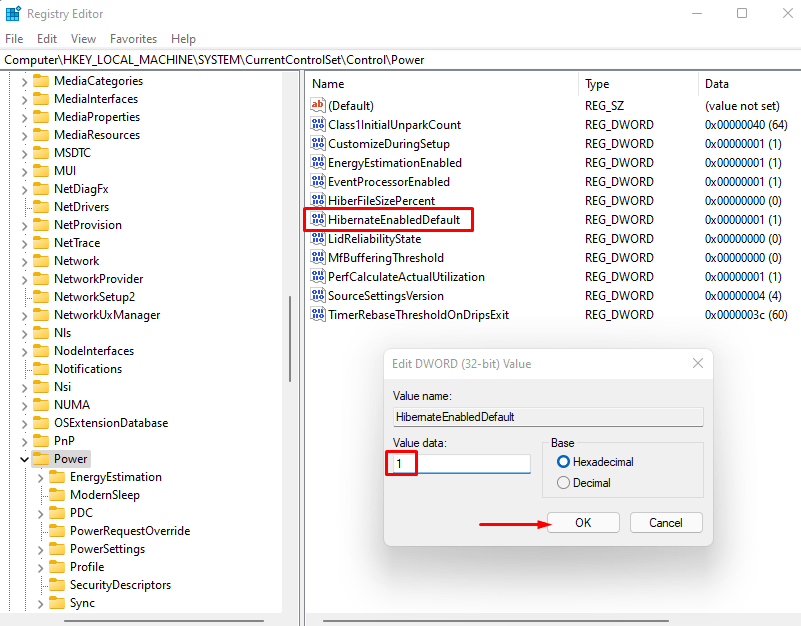The height and width of the screenshot is (626, 801).
Task: Select the MediaResources tree key
Action: click(97, 135)
